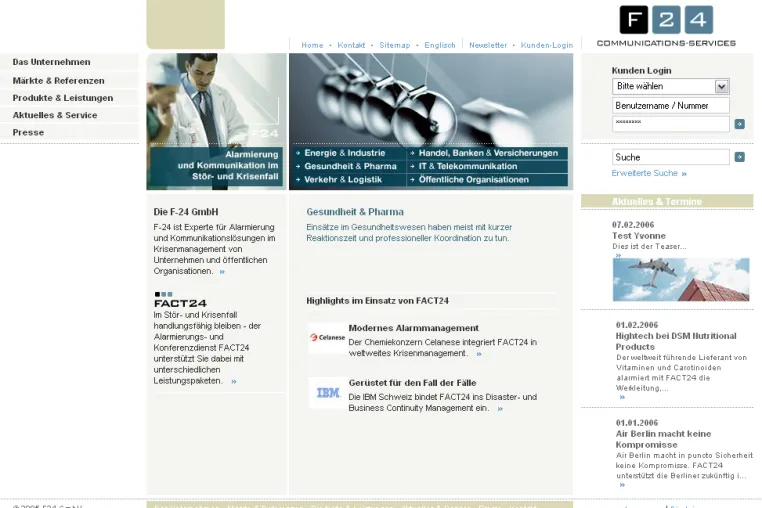This screenshot has width=762, height=508.
Task: Open Aktuelles & Service menu
Action: coord(55,115)
